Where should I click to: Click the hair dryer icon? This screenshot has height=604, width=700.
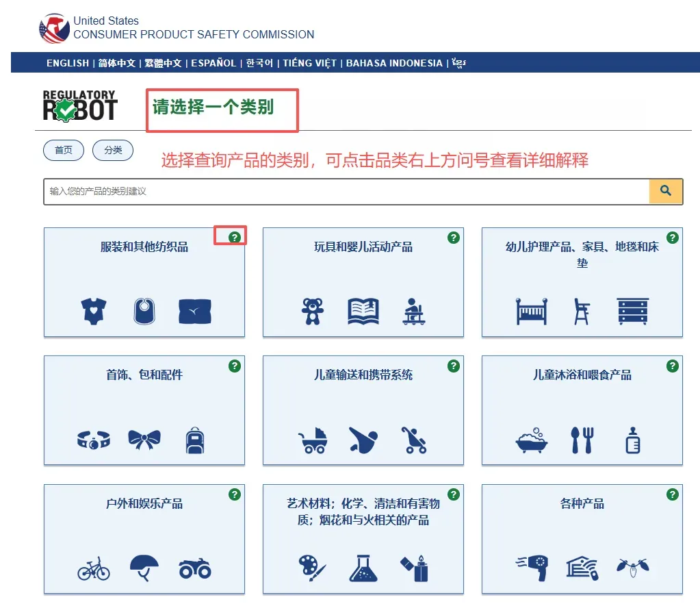pyautogui.click(x=531, y=568)
